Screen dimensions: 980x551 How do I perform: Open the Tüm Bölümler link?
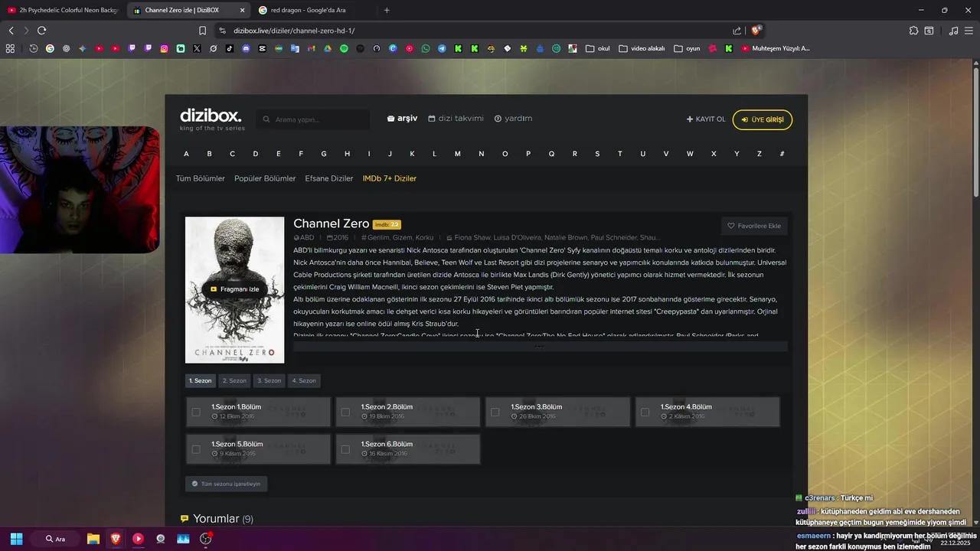pos(201,178)
